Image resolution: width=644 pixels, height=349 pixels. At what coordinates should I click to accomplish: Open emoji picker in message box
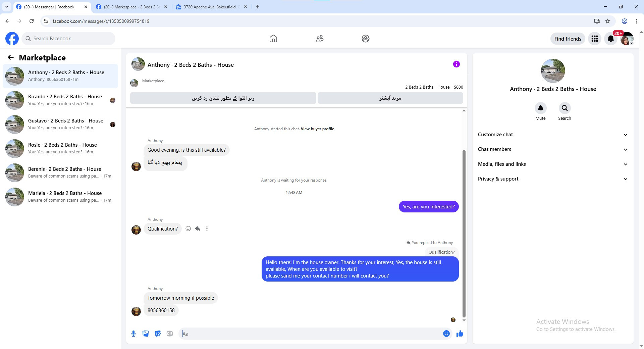point(446,334)
